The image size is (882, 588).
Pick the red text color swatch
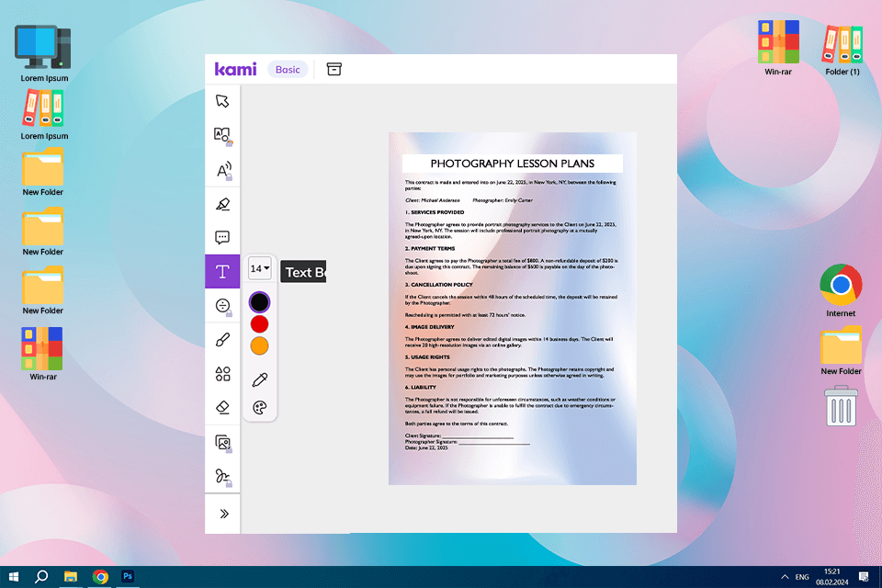(259, 324)
